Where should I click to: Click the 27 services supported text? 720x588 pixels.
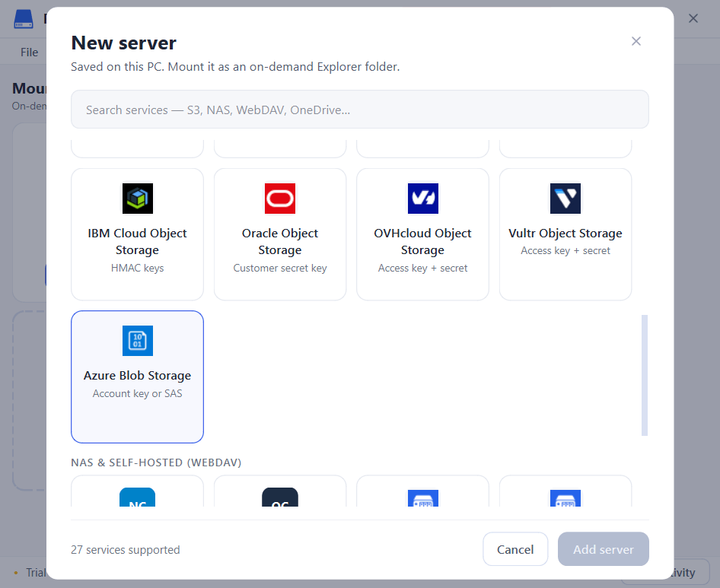(x=126, y=550)
